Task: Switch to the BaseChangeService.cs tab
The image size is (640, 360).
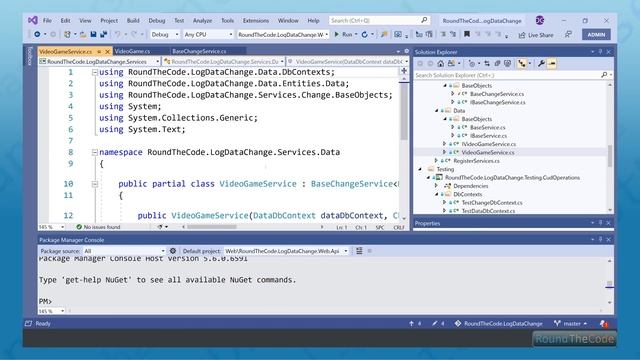Action: pos(199,51)
